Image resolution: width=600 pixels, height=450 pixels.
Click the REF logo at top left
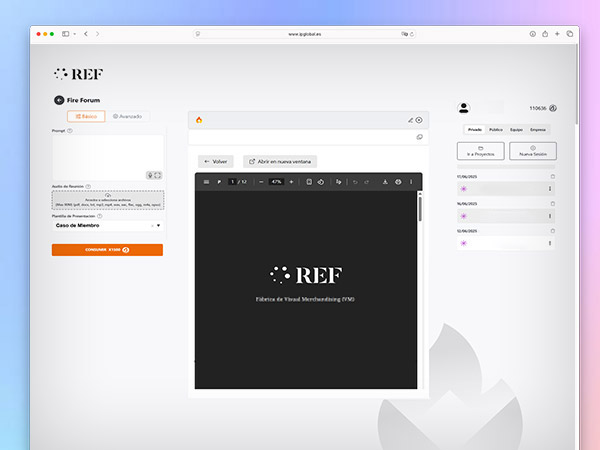pos(78,74)
